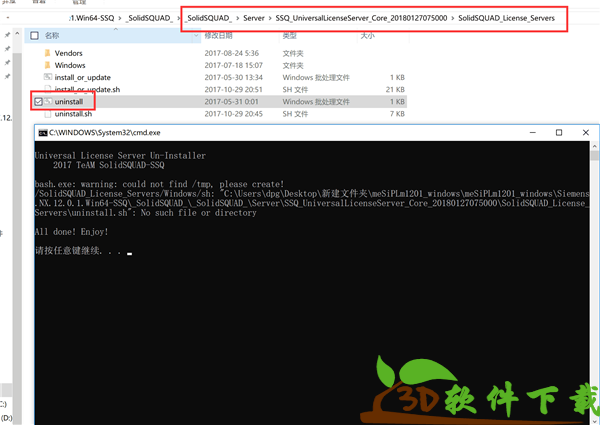Go to SolidSQUAD_License_Servers breadcrumb
This screenshot has height=425, width=600.
tap(506, 18)
